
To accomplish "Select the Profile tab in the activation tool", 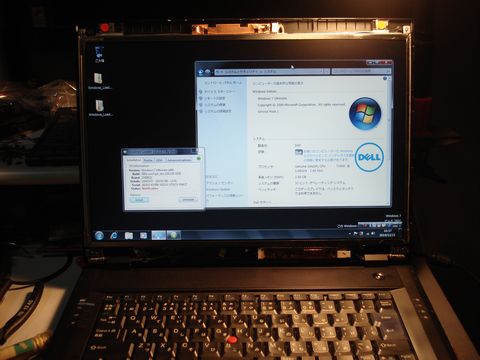I will (x=148, y=160).
